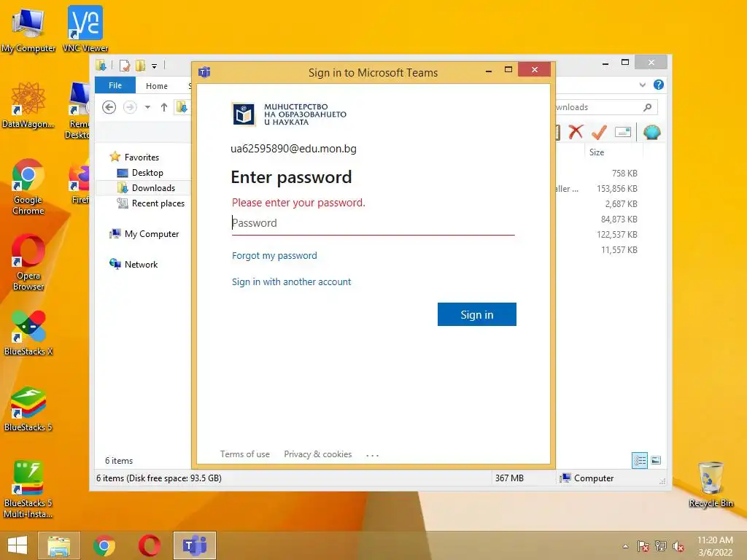Open BlueStacks 5 desktop shortcut

[28, 408]
